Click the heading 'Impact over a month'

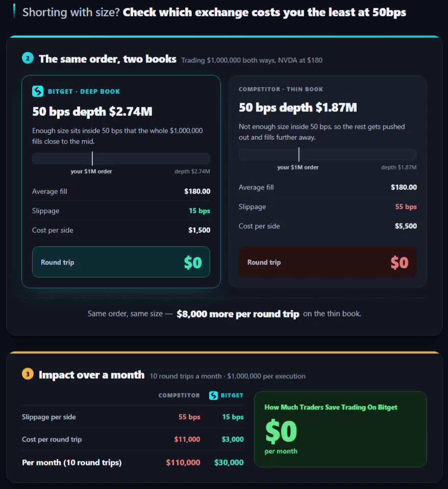tap(92, 375)
